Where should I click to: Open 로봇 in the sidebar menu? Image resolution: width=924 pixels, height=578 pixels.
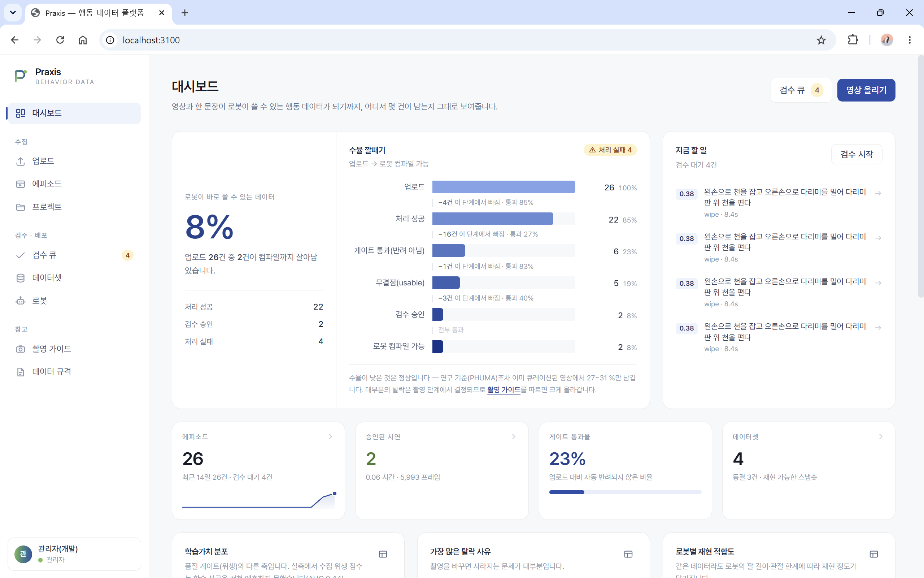(x=74, y=301)
